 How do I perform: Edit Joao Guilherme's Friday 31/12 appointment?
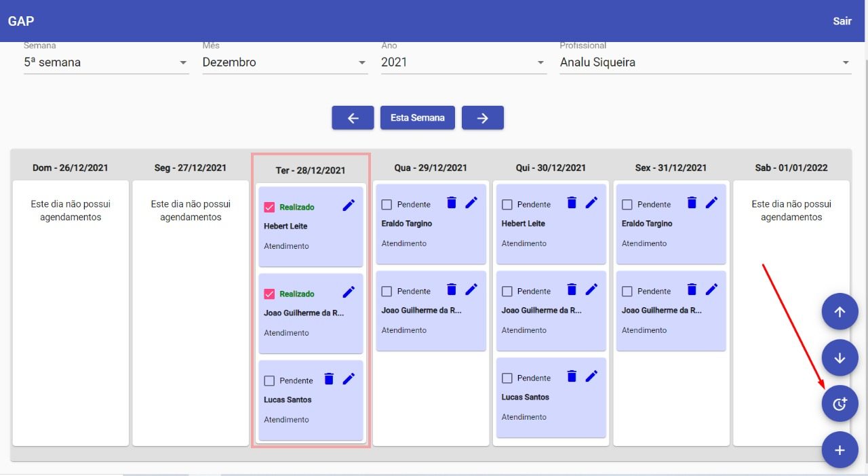pos(711,289)
